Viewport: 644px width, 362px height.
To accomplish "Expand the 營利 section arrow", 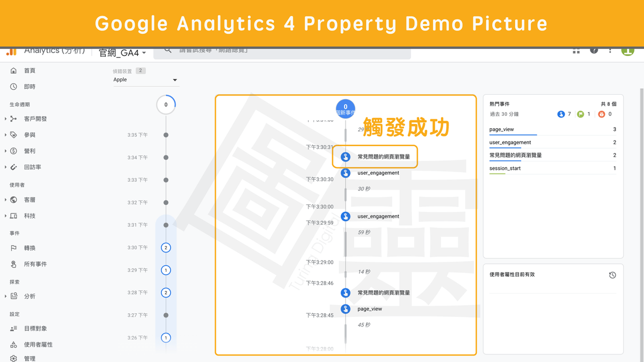I will click(5, 151).
